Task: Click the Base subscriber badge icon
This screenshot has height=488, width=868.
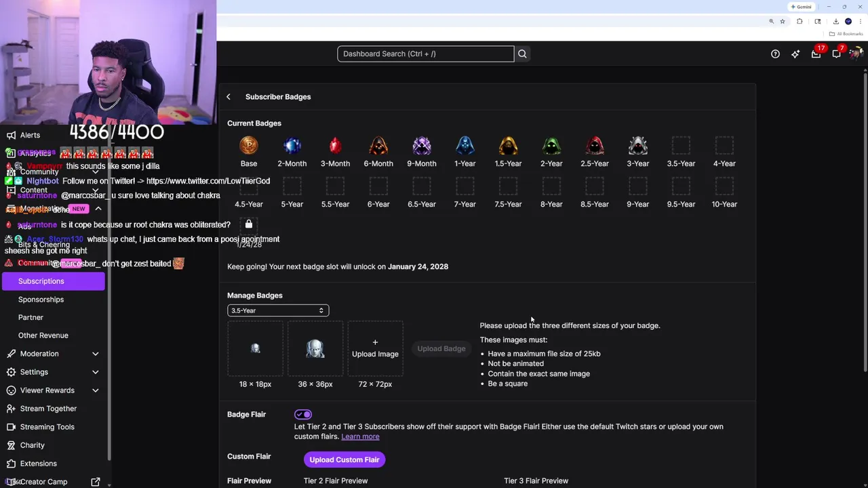Action: (249, 146)
